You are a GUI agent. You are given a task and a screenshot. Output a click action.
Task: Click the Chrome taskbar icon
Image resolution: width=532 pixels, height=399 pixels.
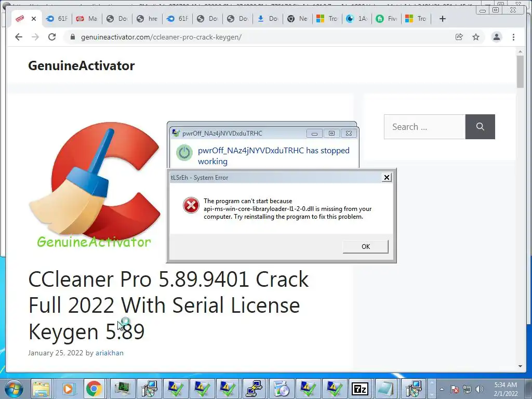click(94, 389)
